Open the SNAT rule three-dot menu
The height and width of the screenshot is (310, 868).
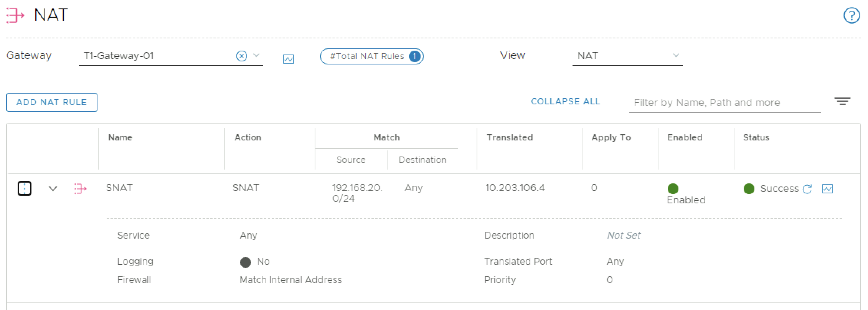click(25, 188)
